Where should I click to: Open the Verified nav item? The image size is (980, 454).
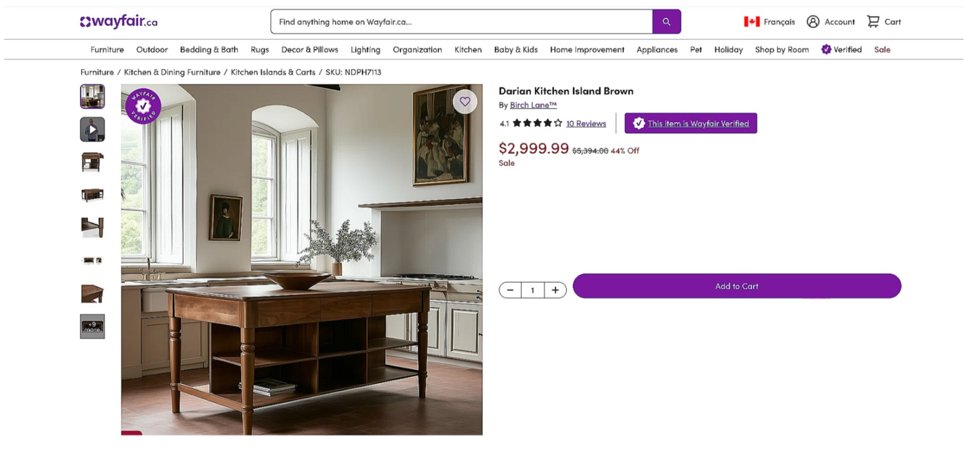[x=842, y=50]
